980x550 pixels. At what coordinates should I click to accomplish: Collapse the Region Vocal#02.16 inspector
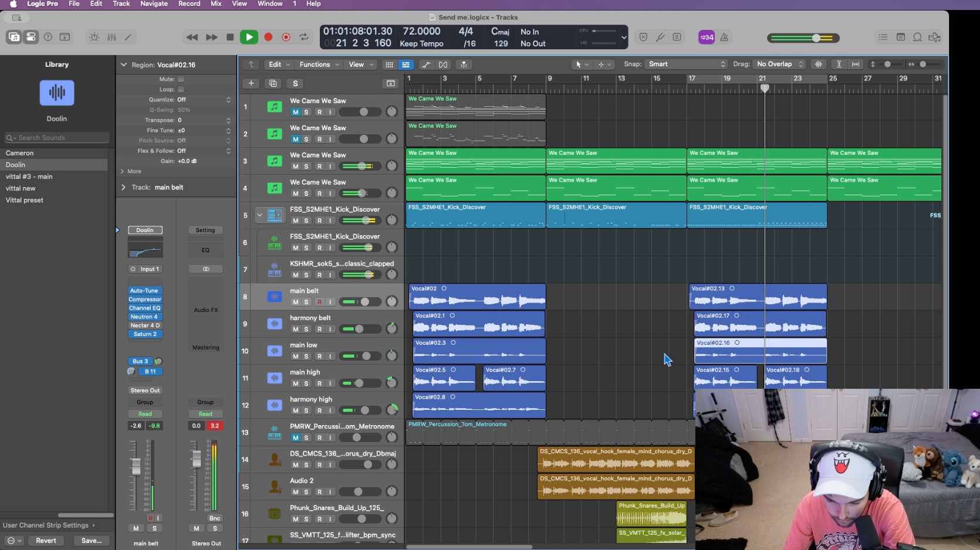[123, 65]
